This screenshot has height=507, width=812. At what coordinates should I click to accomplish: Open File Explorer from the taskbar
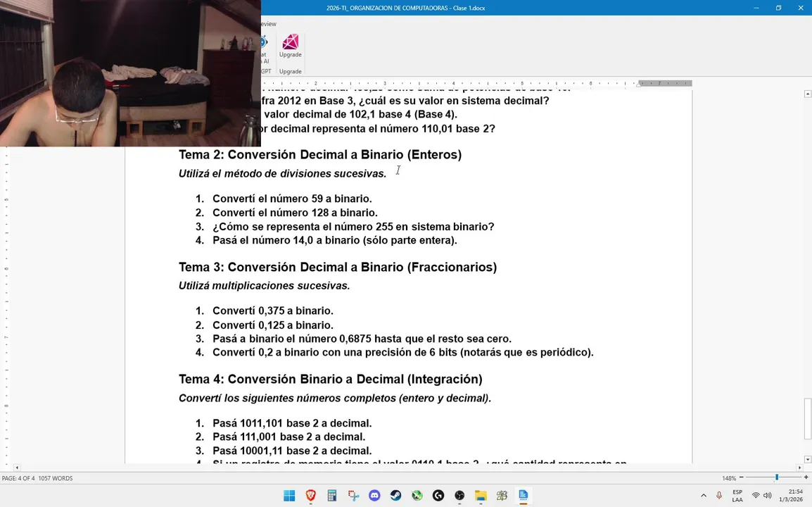pos(481,496)
